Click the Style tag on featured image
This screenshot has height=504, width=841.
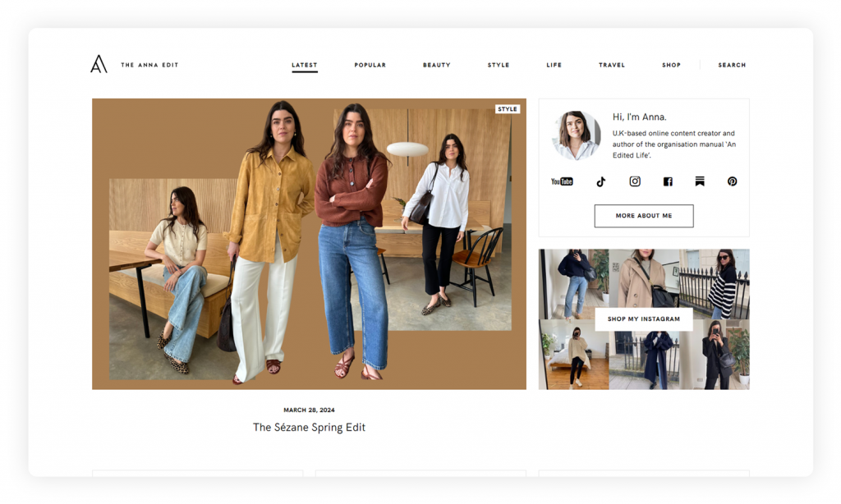(508, 109)
